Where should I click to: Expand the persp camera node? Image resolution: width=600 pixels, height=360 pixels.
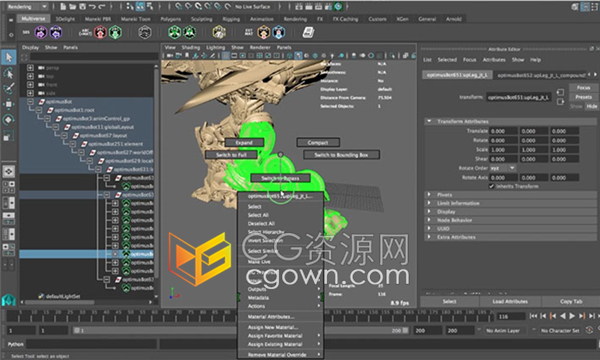coord(30,68)
